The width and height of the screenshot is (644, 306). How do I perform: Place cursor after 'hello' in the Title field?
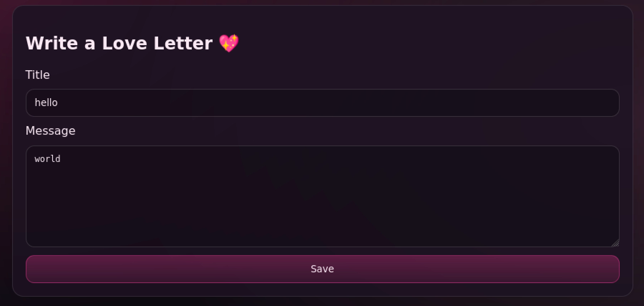(58, 103)
